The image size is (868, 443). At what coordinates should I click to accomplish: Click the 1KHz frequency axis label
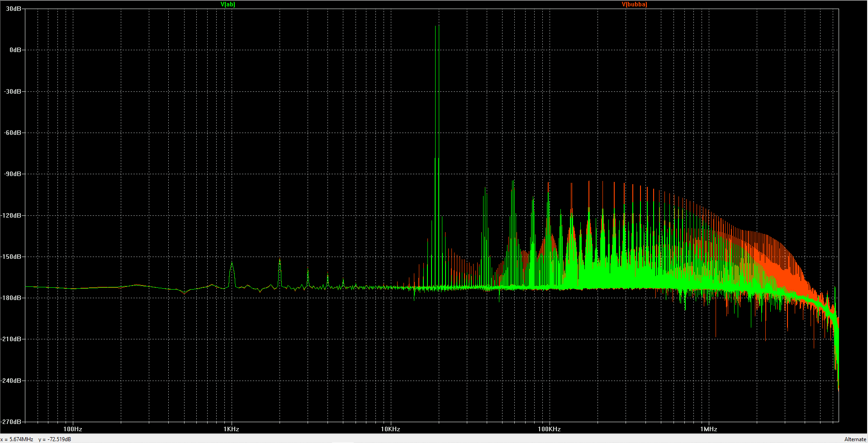coord(232,429)
